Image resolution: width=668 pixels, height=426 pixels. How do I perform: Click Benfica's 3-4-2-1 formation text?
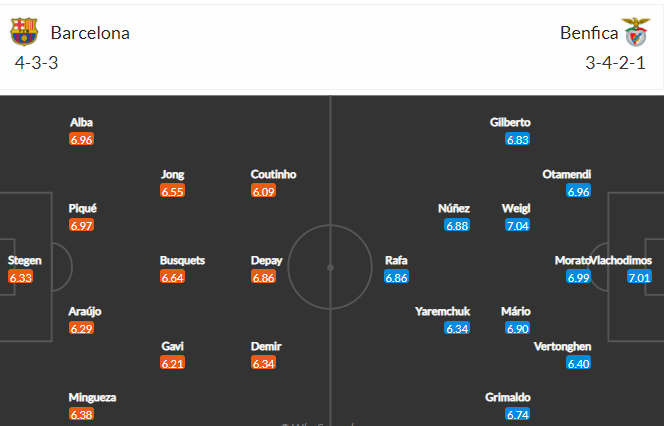click(615, 63)
